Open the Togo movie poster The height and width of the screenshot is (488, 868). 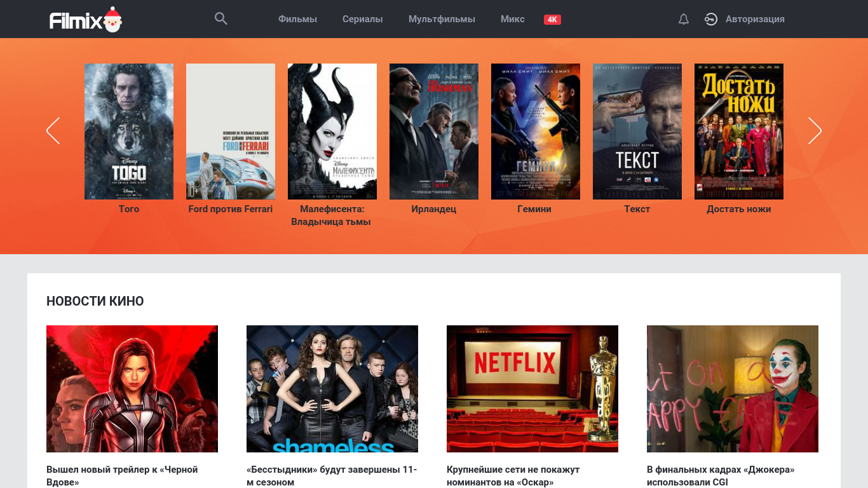pyautogui.click(x=129, y=132)
